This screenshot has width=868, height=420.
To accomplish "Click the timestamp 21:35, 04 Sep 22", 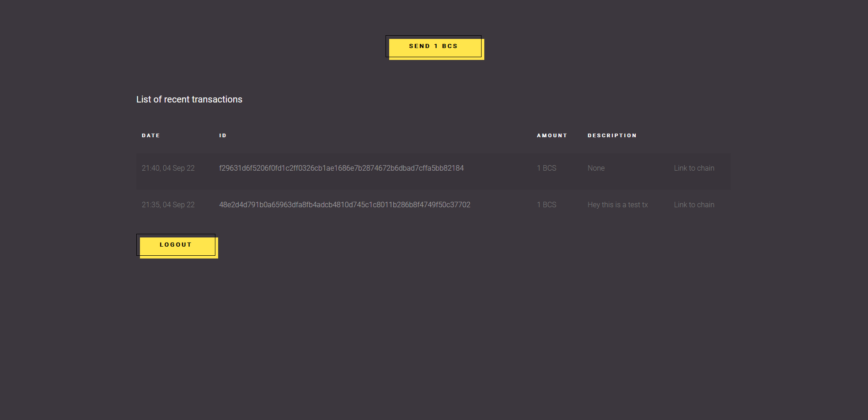I will [x=168, y=205].
